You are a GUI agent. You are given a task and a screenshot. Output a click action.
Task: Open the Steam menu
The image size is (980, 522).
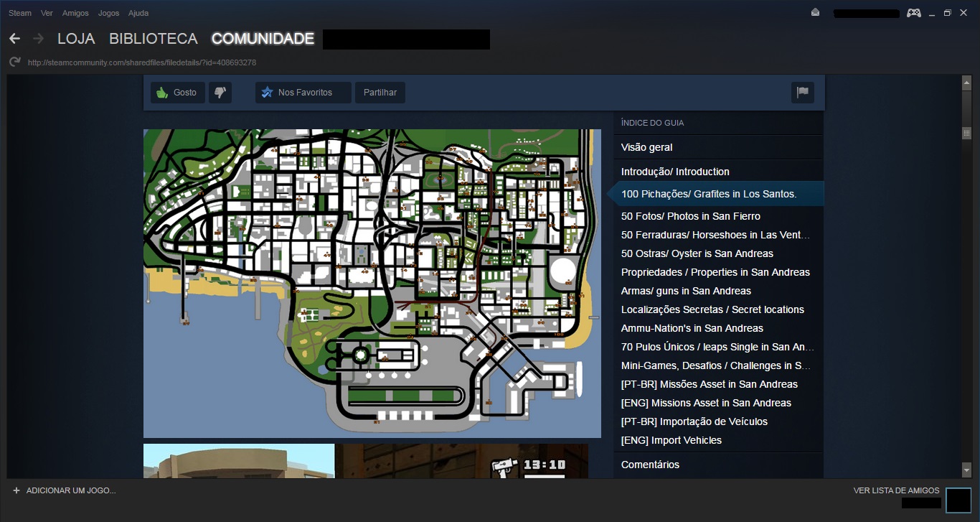(x=20, y=13)
